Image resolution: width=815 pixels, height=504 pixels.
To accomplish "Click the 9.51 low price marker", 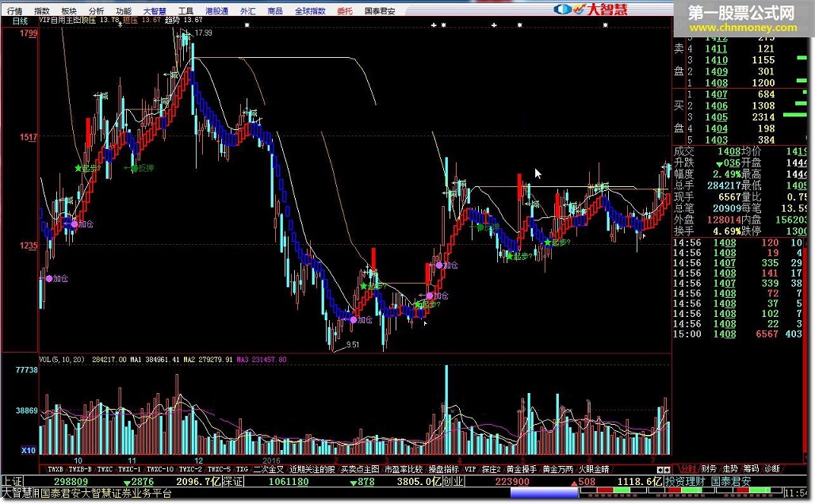I will (353, 345).
